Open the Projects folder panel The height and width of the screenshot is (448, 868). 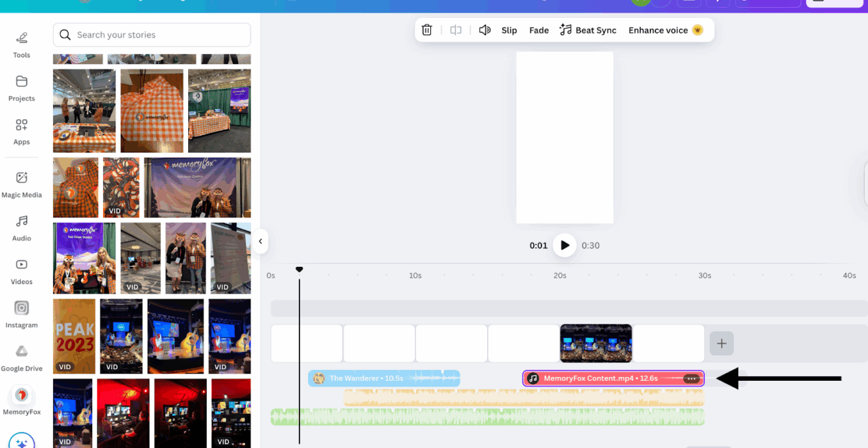tap(22, 88)
